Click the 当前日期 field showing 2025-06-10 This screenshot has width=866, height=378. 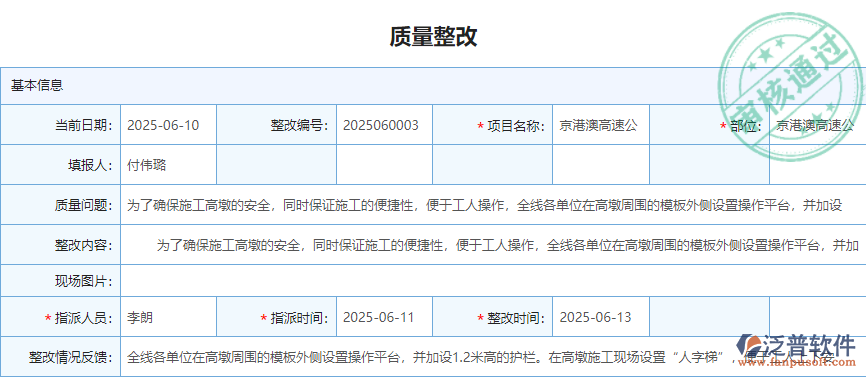click(x=168, y=125)
